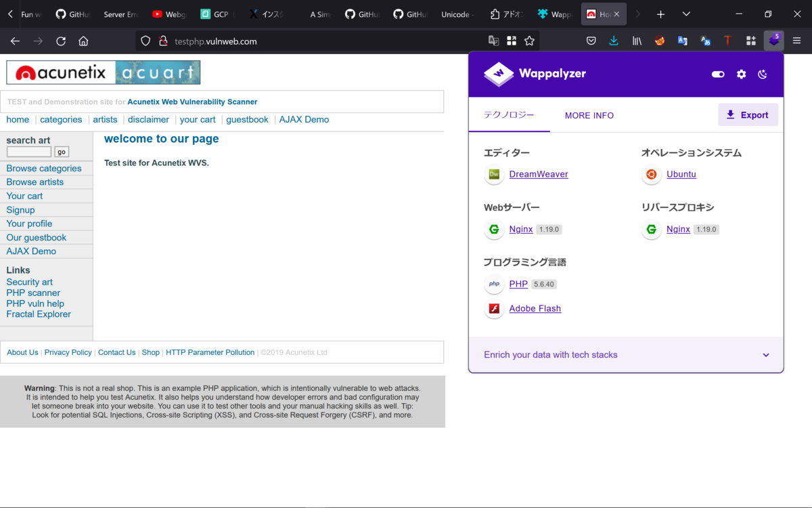Open the Firefox library icon
812x508 pixels.
click(637, 41)
